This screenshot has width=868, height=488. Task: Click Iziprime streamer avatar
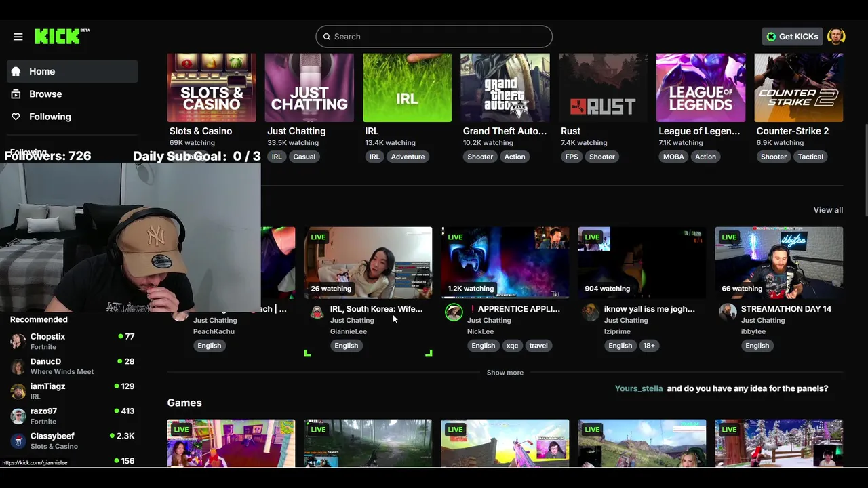pyautogui.click(x=591, y=312)
